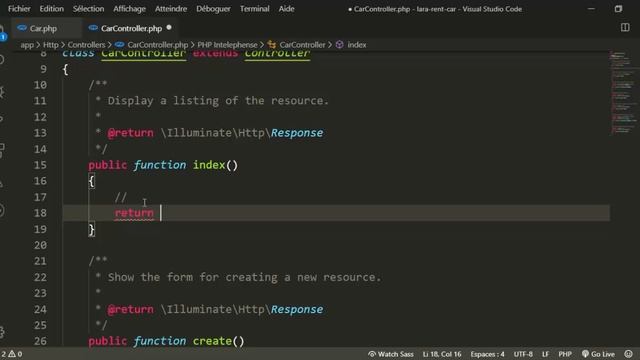Click the unsaved dot on CarController.php tab
The height and width of the screenshot is (360, 640).
pyautogui.click(x=169, y=28)
